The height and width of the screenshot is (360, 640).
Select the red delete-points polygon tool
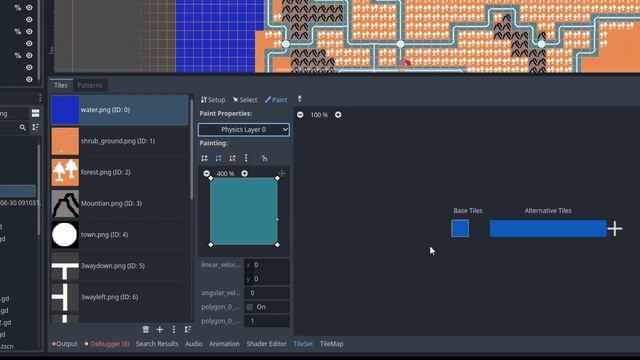(232, 158)
